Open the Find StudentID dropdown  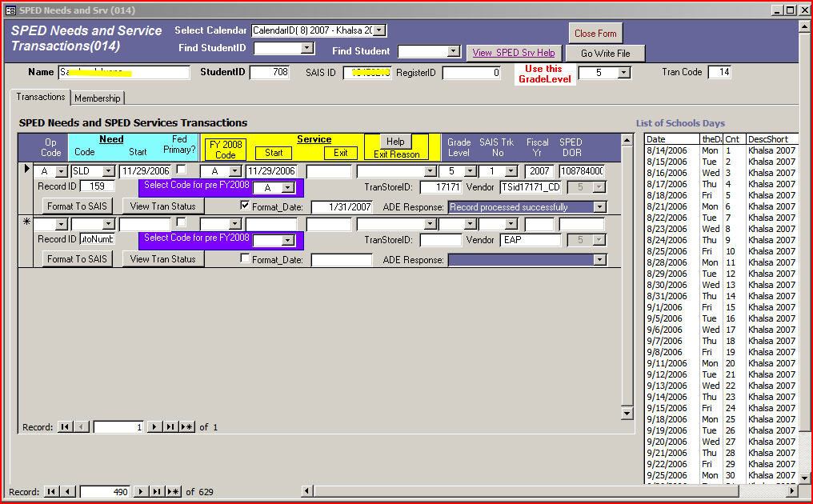point(307,48)
